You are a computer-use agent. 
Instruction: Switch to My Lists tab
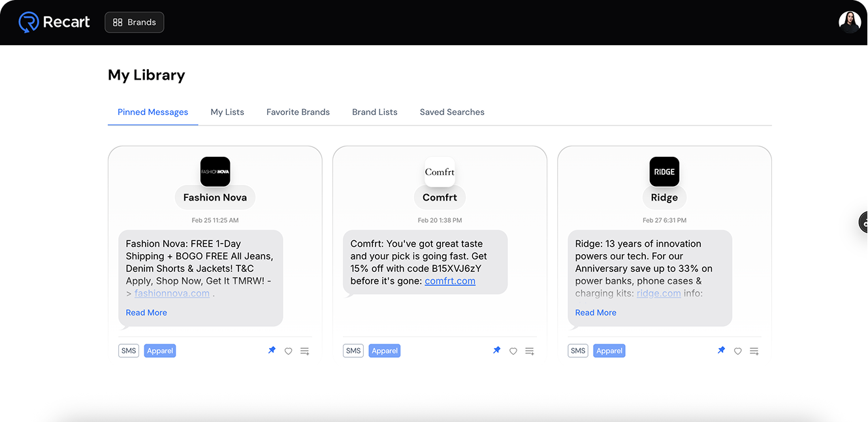[227, 112]
